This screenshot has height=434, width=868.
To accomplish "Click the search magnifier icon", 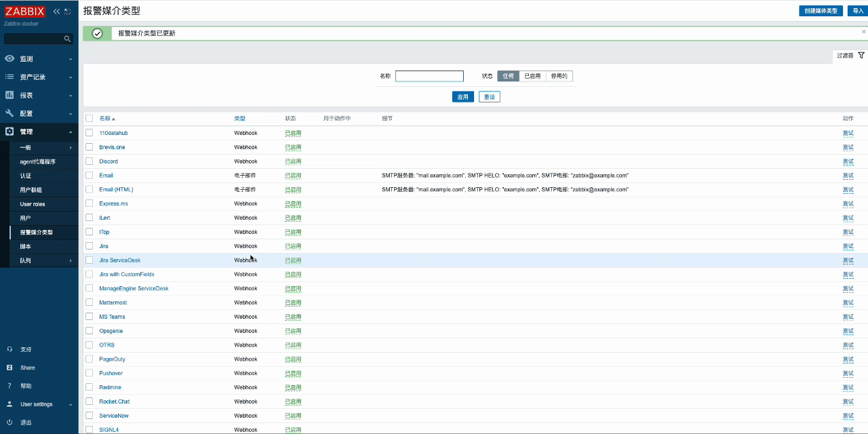I will 67,39.
